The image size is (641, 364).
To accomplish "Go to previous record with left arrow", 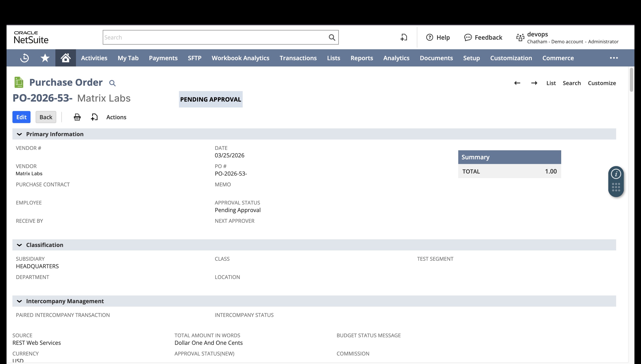I will coord(517,83).
